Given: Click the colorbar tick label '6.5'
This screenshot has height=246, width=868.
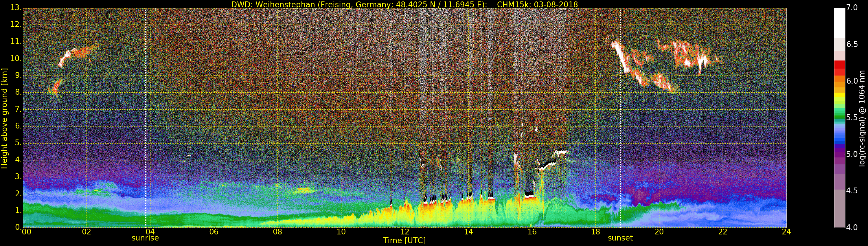Looking at the screenshot, I should click(x=852, y=44).
